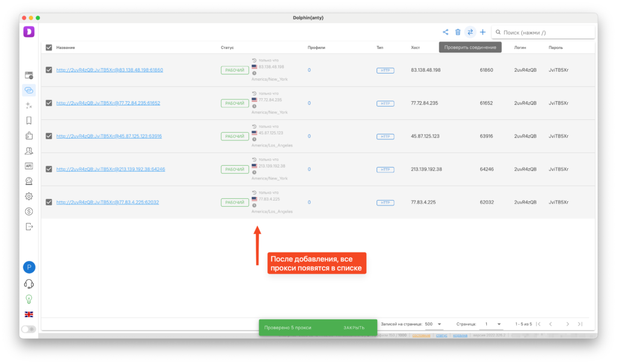Image resolution: width=617 pixels, height=364 pixels.
Task: Open the browser profiles sidebar icon
Action: pyautogui.click(x=29, y=75)
